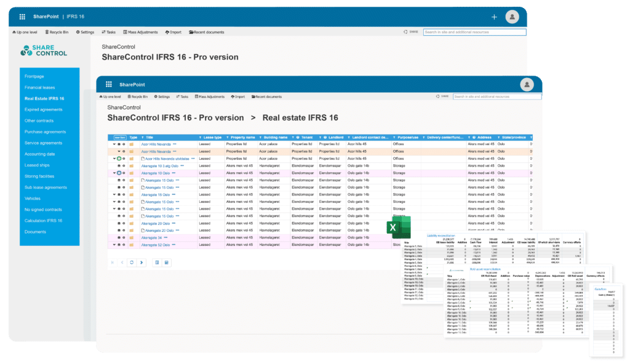Open app launcher grid in front SharePoint window
The image size is (630, 364).
[108, 84]
